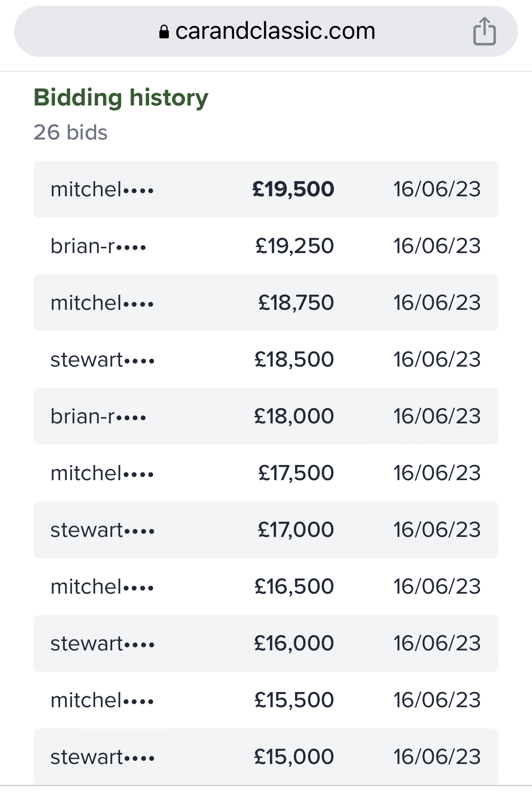Tap the mitchel bid of £17,500

pyautogui.click(x=266, y=473)
